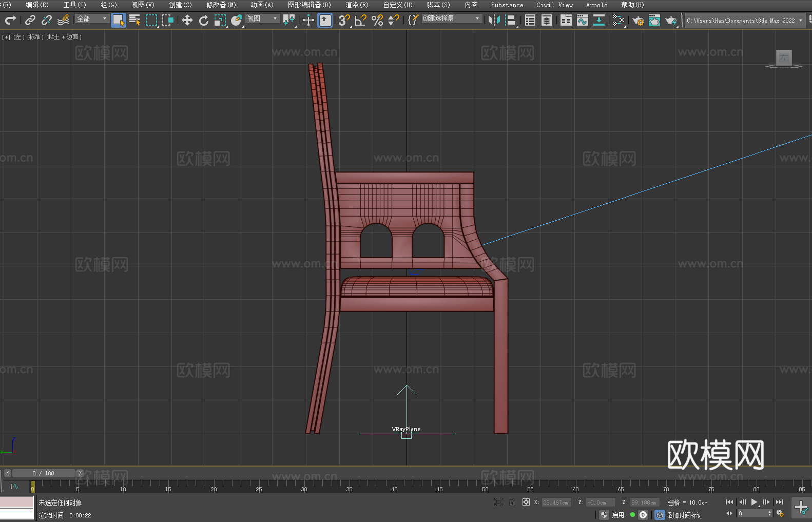Click the Select and Manipulate icon

click(308, 20)
